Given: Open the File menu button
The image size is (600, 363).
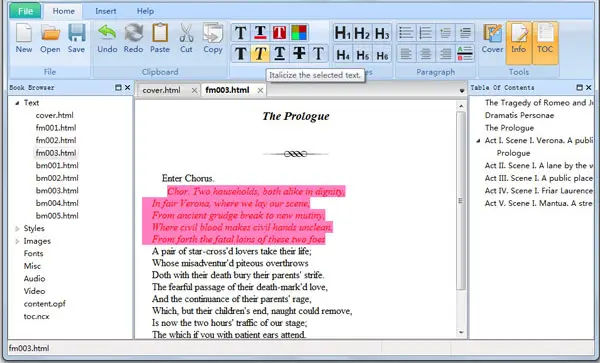Looking at the screenshot, I should click(x=25, y=11).
